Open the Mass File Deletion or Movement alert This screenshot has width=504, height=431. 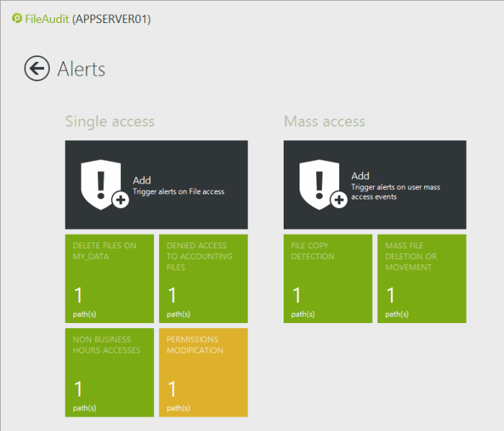click(421, 278)
